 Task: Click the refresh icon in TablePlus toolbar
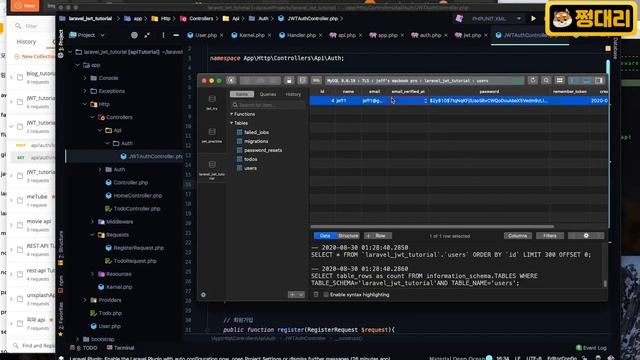pyautogui.click(x=533, y=80)
